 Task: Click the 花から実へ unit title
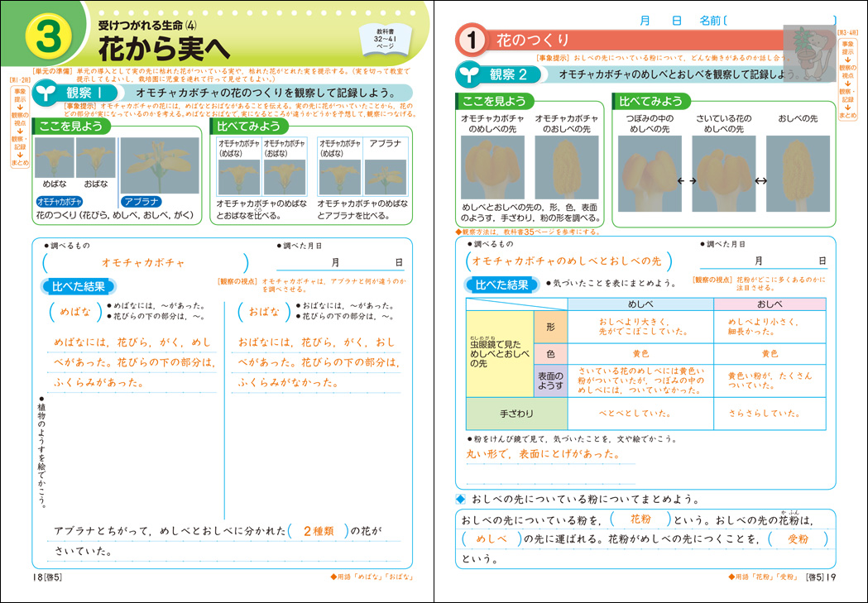(x=164, y=49)
